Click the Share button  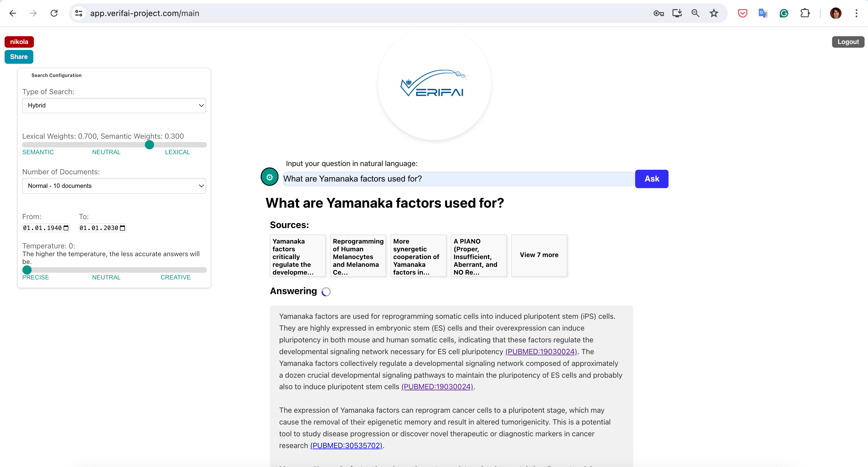[x=19, y=57]
